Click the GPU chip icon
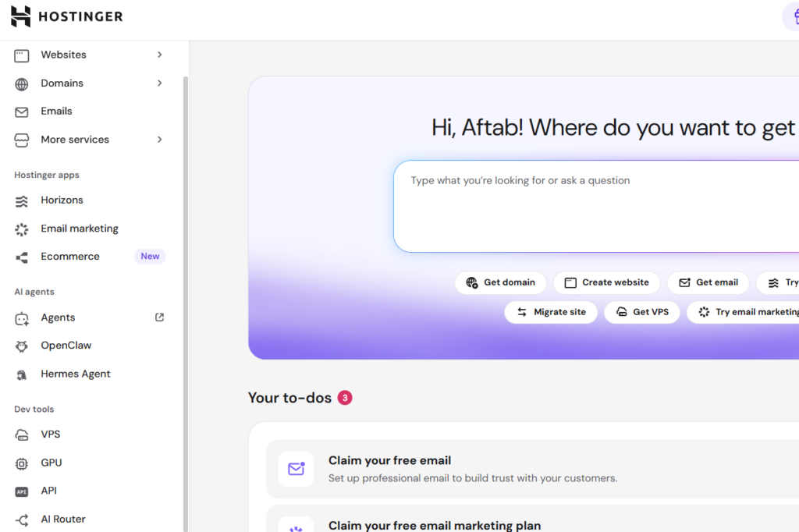The height and width of the screenshot is (532, 799). pos(21,463)
